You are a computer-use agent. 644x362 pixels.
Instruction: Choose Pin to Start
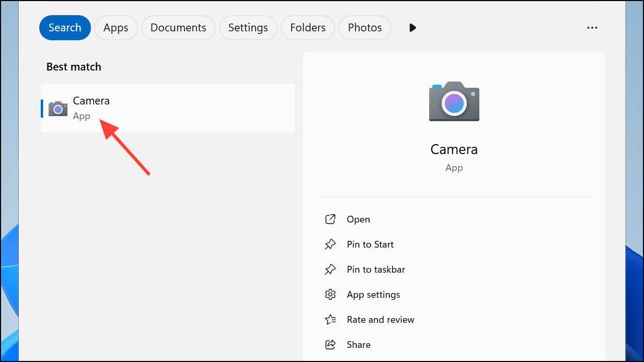pos(370,244)
